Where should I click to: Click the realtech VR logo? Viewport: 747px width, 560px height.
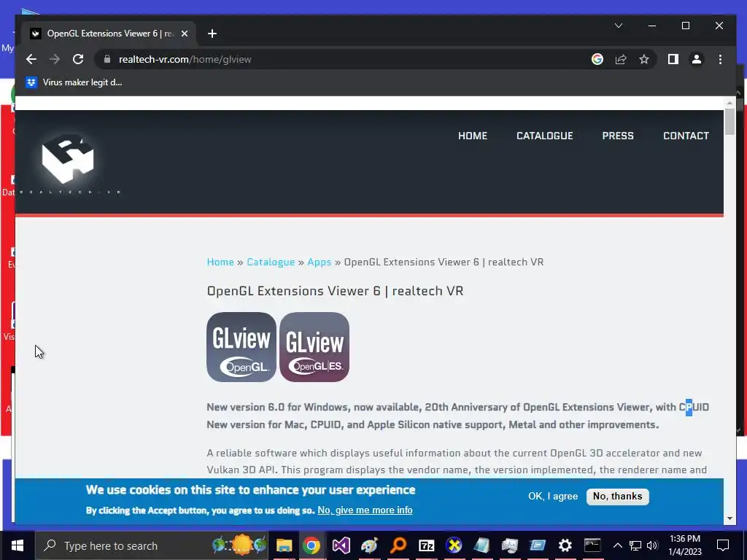coord(69,162)
